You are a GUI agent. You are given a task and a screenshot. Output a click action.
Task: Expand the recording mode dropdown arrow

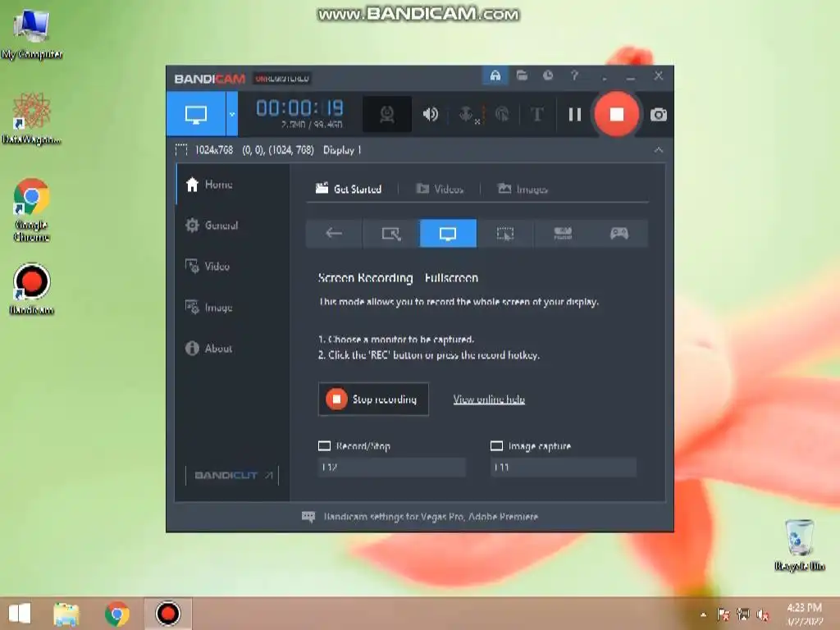tap(232, 114)
